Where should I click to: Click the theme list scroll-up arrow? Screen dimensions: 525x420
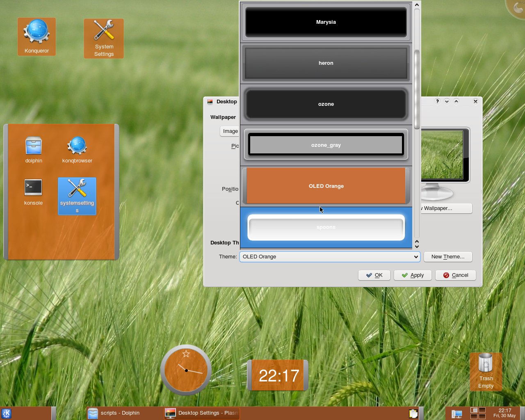tap(417, 5)
